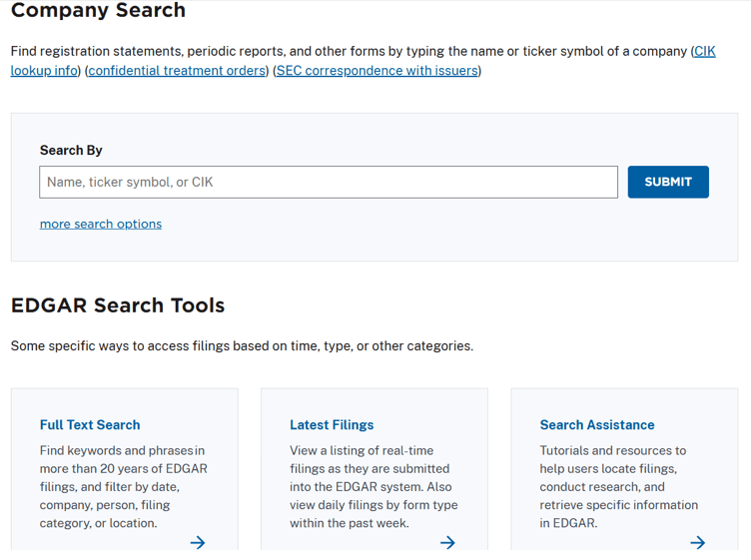751x560 pixels.
Task: Click the 'Some specific ways to access filings' text
Action: pos(242,346)
